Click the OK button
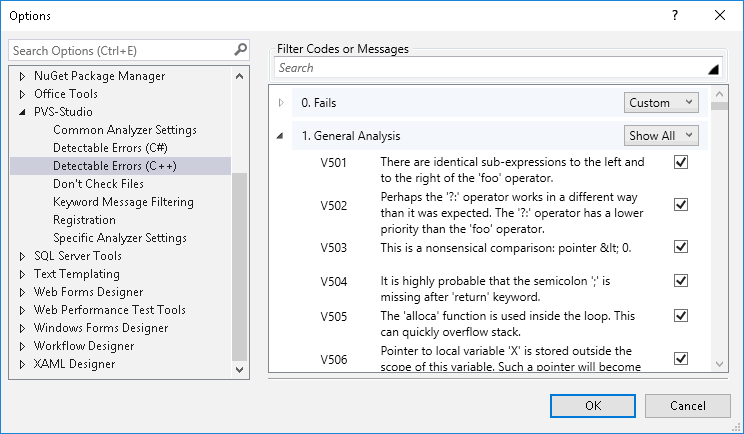 [593, 405]
